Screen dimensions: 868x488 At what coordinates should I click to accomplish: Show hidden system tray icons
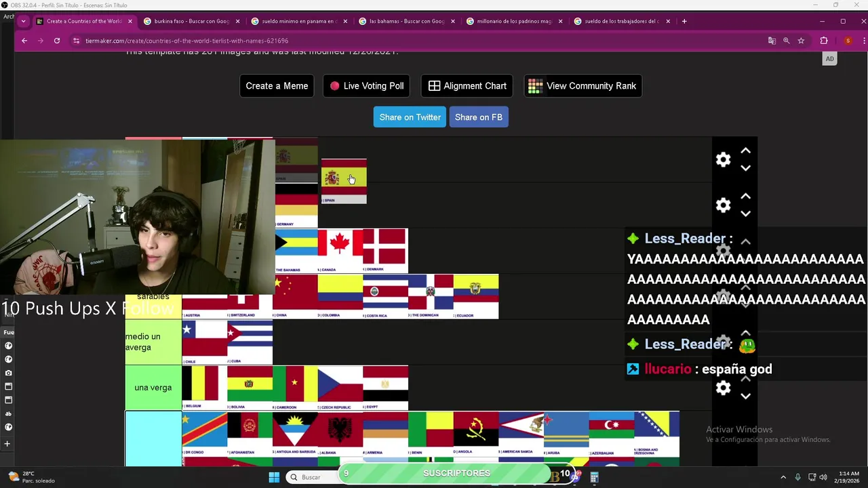pyautogui.click(x=783, y=477)
